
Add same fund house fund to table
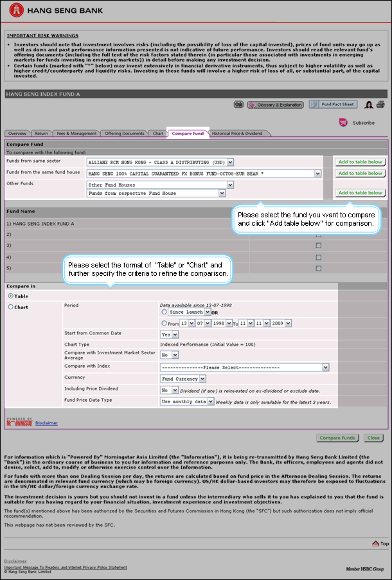pos(361,174)
